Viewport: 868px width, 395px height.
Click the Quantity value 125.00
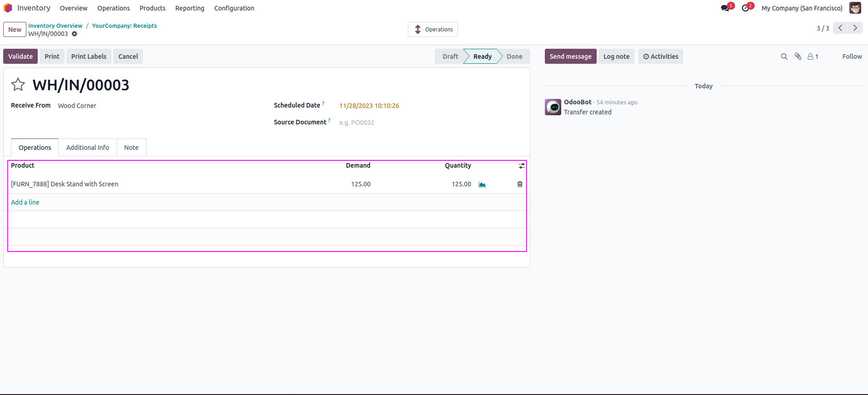coord(461,184)
